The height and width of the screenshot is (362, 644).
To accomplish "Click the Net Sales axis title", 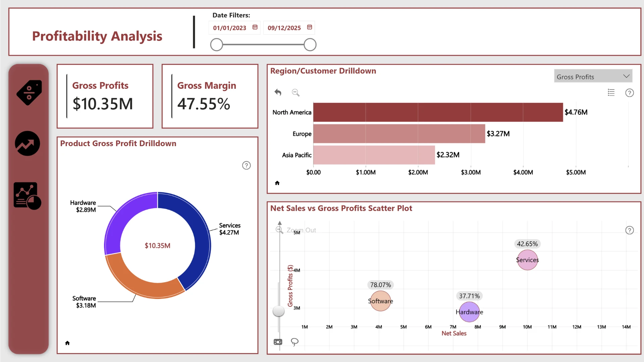I will [454, 334].
